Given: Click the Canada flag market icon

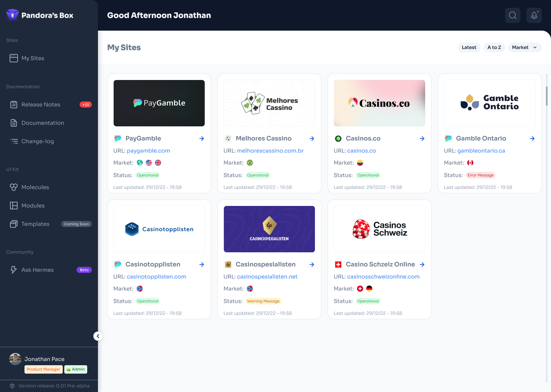Looking at the screenshot, I should [x=470, y=163].
